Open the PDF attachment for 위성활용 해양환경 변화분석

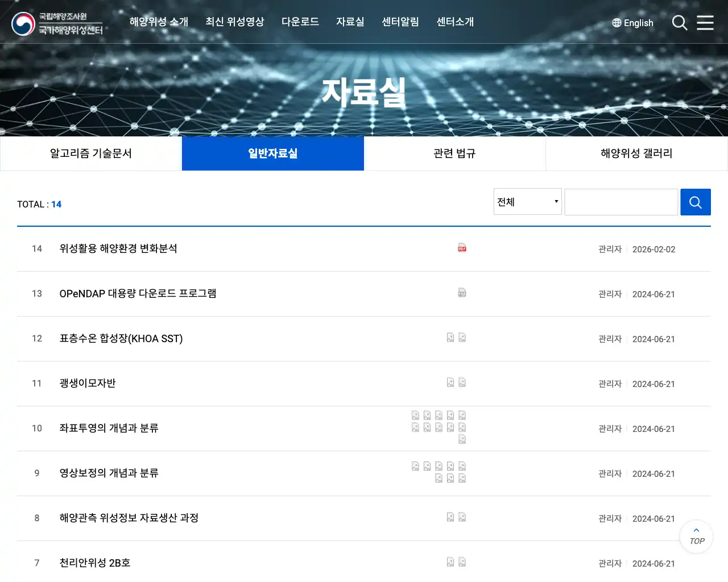point(461,248)
